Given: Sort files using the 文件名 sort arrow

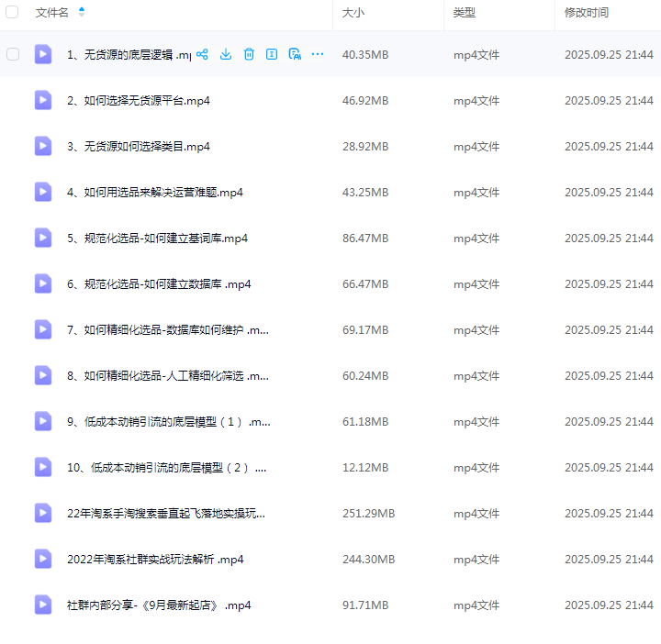Looking at the screenshot, I should [82, 13].
